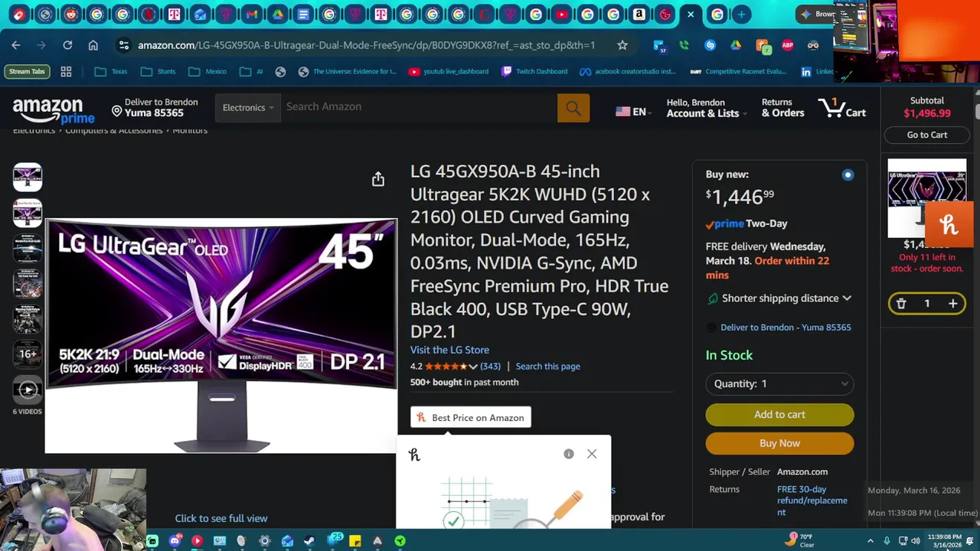Bookmark this page with the star icon
This screenshot has height=551, width=980.
[x=622, y=45]
